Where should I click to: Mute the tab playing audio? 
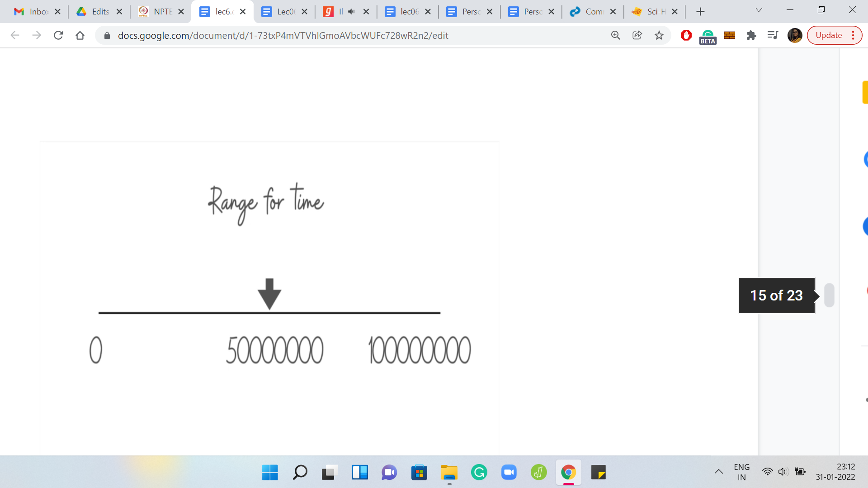pyautogui.click(x=351, y=12)
